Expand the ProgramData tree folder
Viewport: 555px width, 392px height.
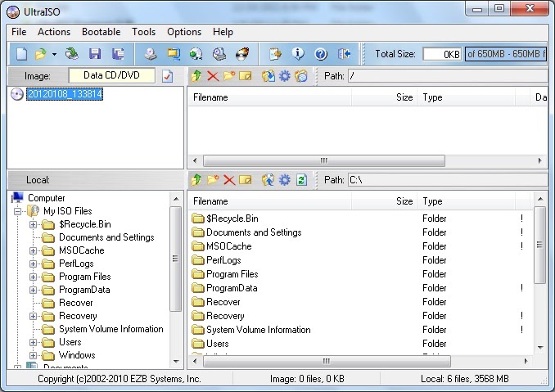coord(33,290)
